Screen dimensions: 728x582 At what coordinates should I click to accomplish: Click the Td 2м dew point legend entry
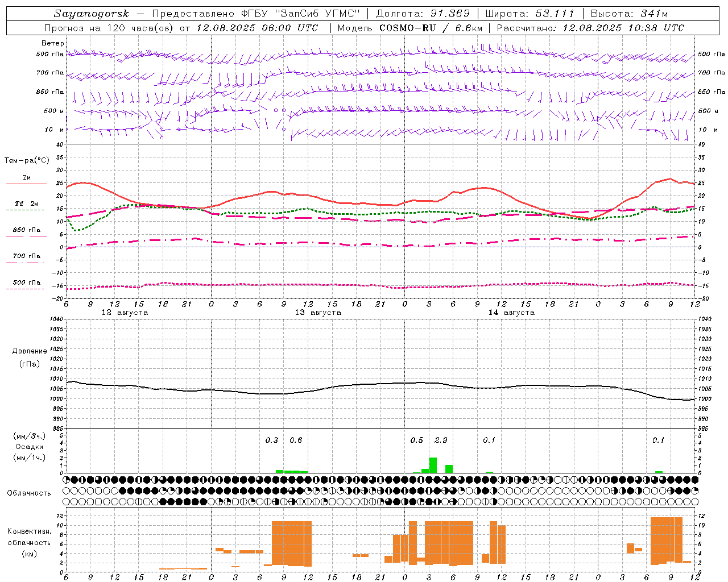click(26, 203)
